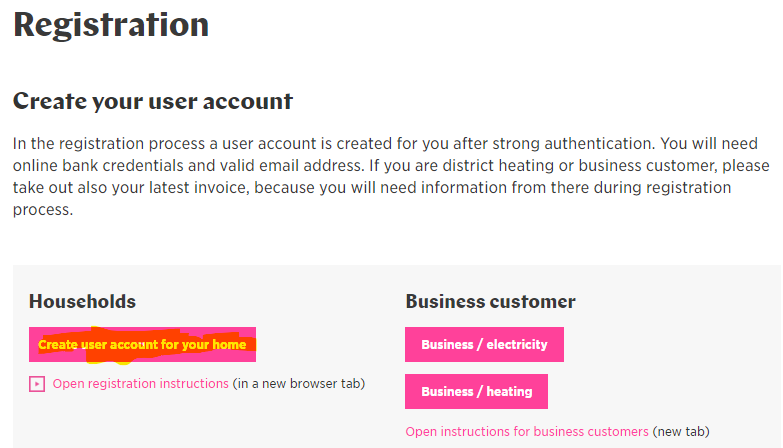
Task: Click the "(new tab)" note after business link
Action: [681, 432]
